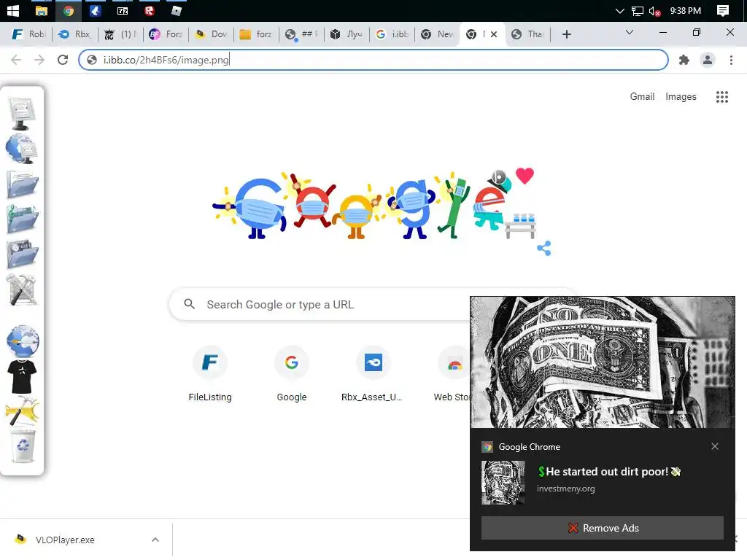Open Gmail link
The height and width of the screenshot is (560, 747).
(642, 97)
